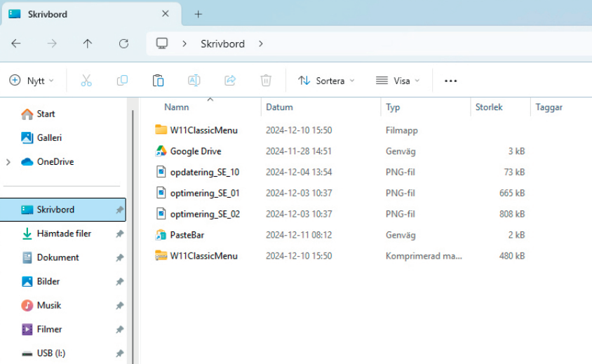Refresh the current folder view

click(x=123, y=43)
